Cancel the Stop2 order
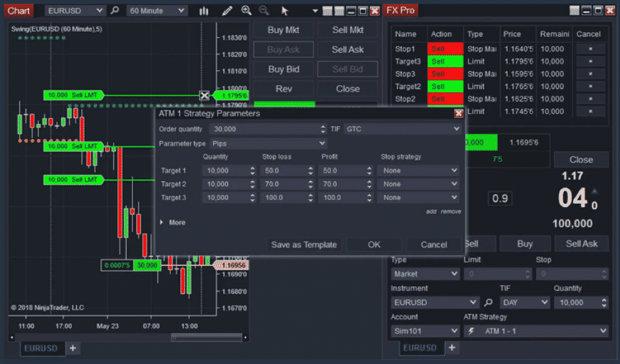The height and width of the screenshot is (364, 620). [x=590, y=99]
